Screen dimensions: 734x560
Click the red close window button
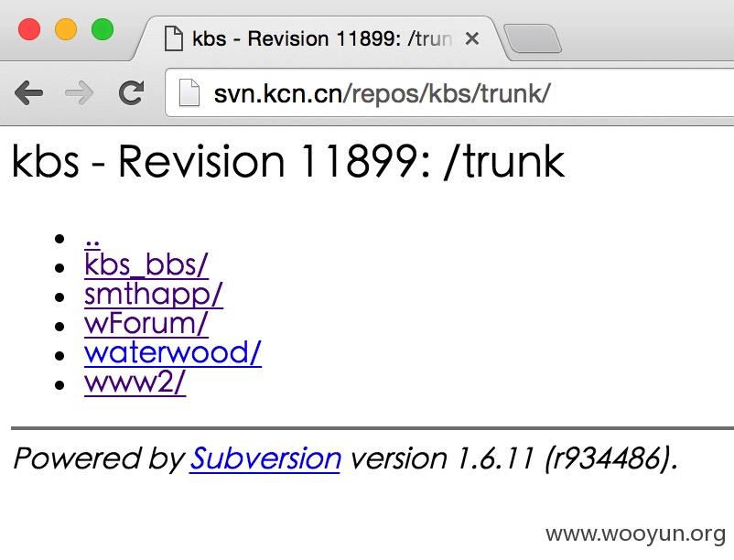pos(29,29)
